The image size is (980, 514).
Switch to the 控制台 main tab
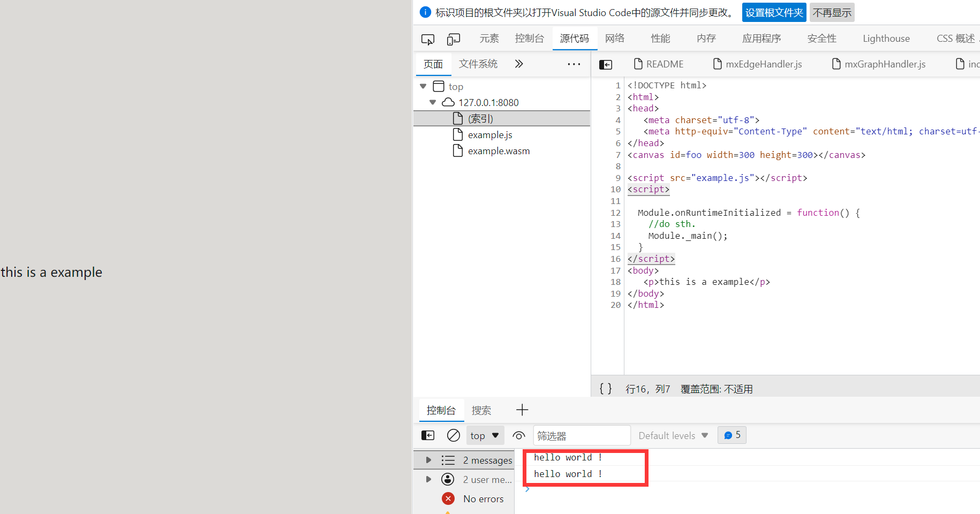530,39
